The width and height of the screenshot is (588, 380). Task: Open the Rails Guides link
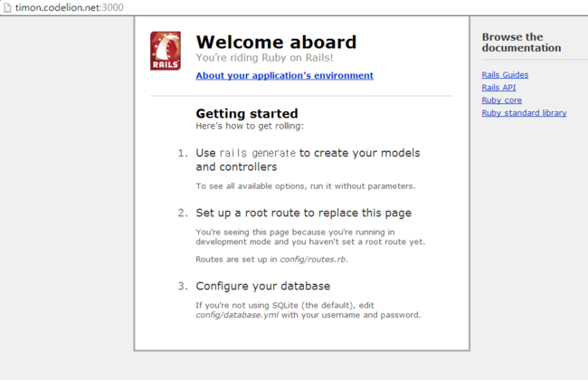(505, 75)
